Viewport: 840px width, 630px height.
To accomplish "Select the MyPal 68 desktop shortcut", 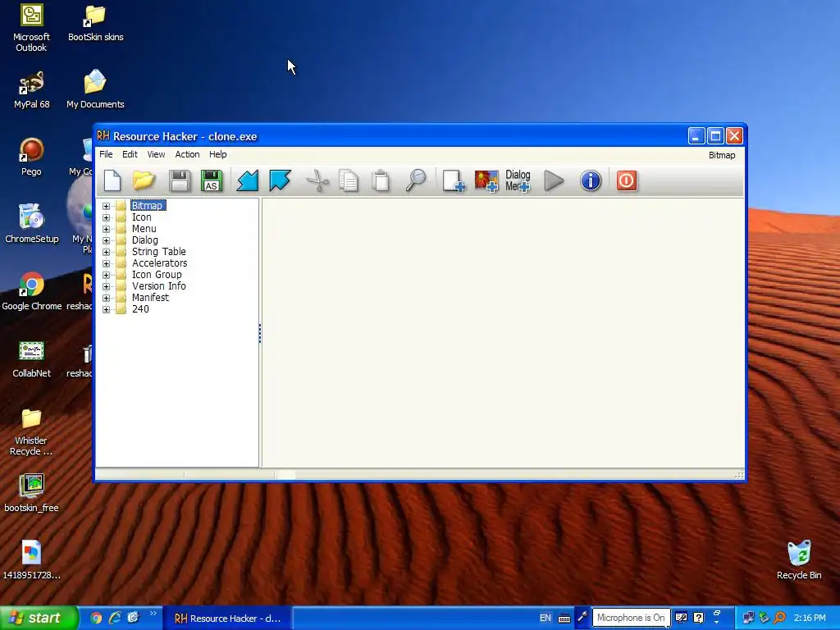I will click(x=32, y=90).
